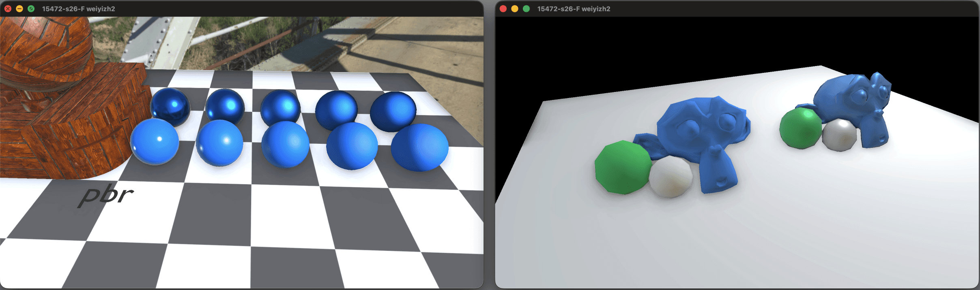
Task: Click the left window title "15472-s26-F weiyizh2"
Action: coord(79,9)
